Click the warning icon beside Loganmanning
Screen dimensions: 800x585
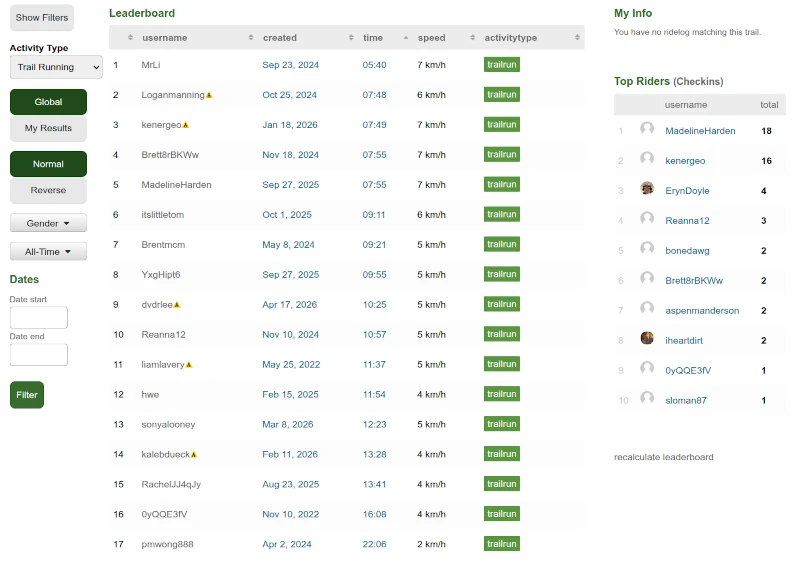tap(209, 95)
